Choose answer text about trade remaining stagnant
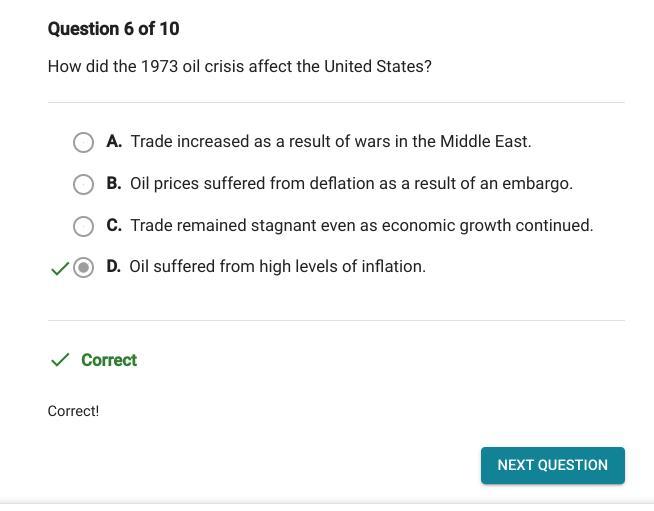This screenshot has width=654, height=511. pyautogui.click(x=361, y=226)
